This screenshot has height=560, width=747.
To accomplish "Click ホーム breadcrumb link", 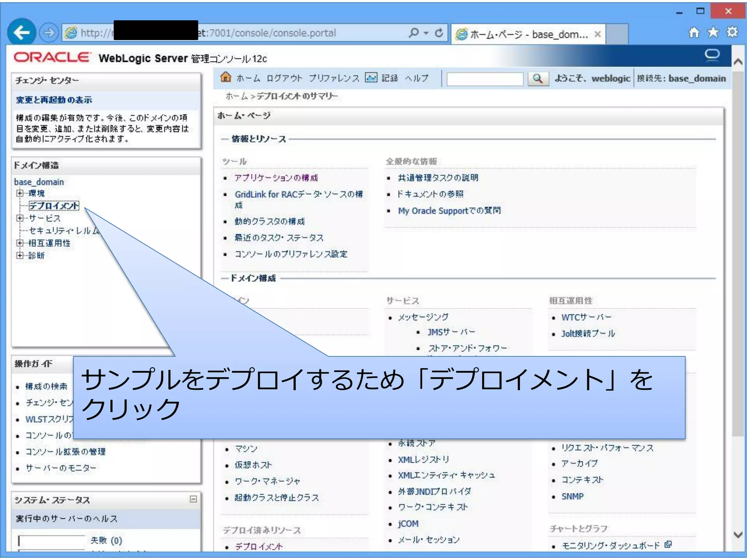I will point(236,96).
